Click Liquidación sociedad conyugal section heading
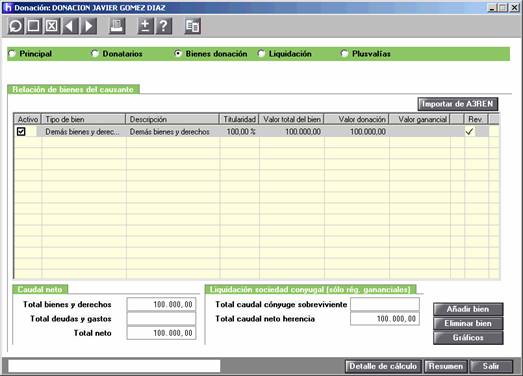The height and width of the screenshot is (376, 523). (x=310, y=289)
